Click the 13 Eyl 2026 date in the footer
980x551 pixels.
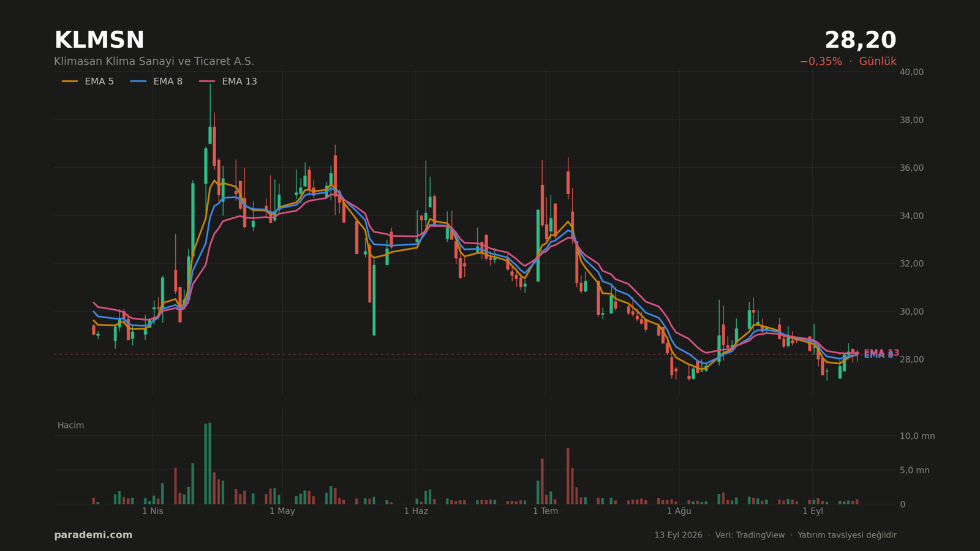(678, 535)
